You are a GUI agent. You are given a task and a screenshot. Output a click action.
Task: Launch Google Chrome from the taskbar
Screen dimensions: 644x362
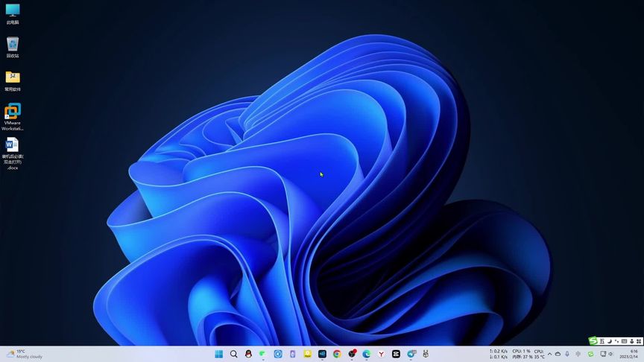[x=337, y=354]
